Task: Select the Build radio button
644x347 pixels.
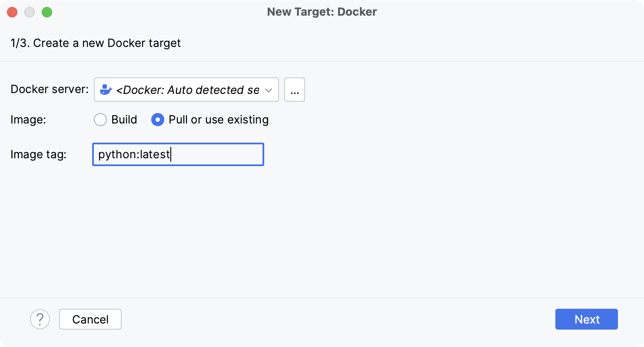Action: coord(100,120)
